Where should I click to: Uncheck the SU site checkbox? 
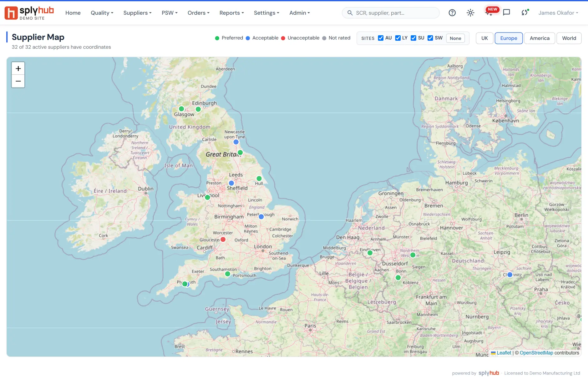[413, 38]
